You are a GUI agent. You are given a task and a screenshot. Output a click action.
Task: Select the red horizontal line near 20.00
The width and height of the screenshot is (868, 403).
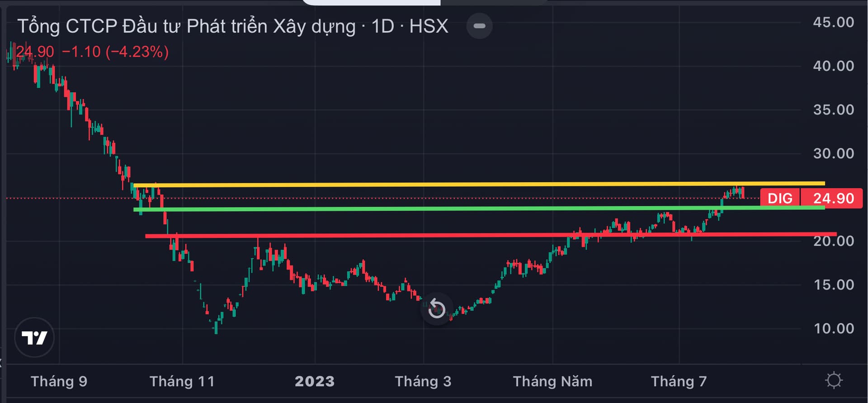491,235
